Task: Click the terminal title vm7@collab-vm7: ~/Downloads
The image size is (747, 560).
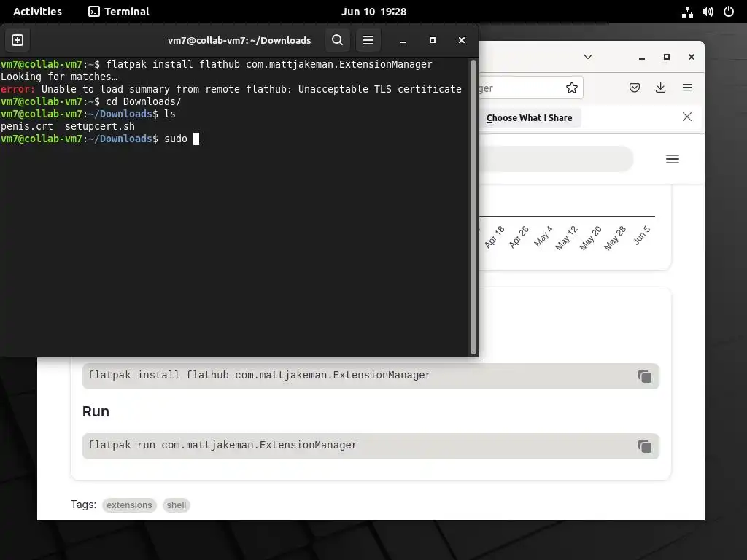Action: pyautogui.click(x=239, y=41)
